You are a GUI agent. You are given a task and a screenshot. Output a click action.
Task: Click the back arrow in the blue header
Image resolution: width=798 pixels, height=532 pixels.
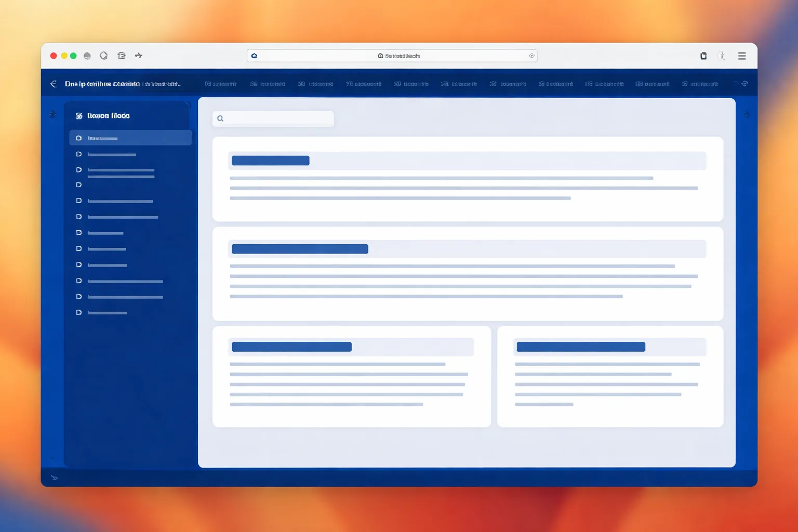coord(54,84)
